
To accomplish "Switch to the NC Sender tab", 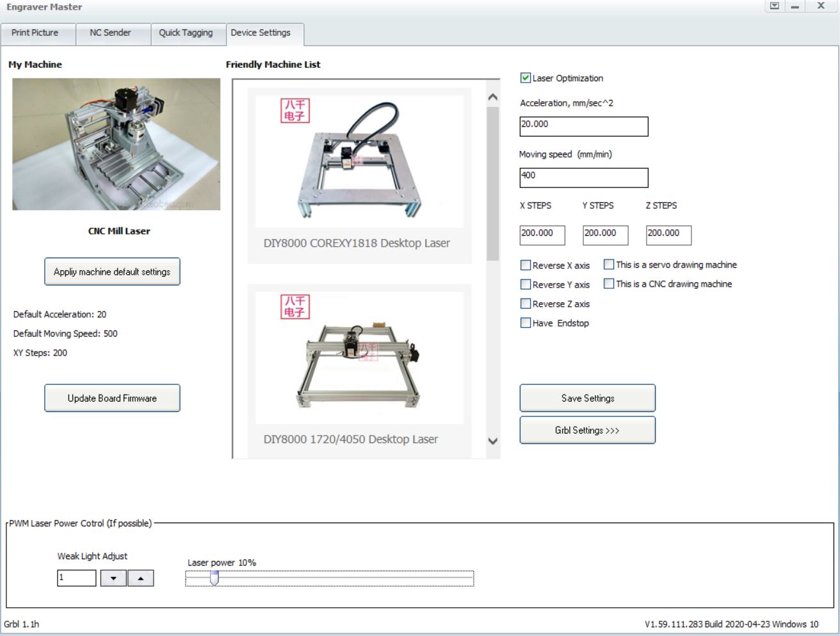I will click(112, 34).
